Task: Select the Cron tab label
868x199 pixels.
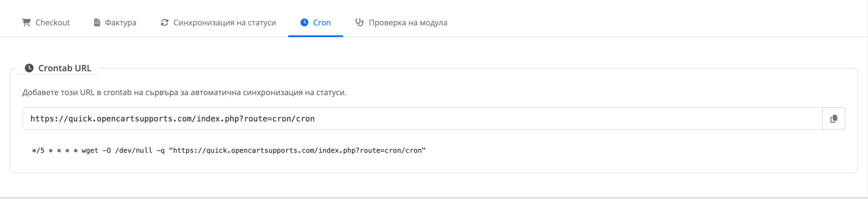Action: pos(322,23)
